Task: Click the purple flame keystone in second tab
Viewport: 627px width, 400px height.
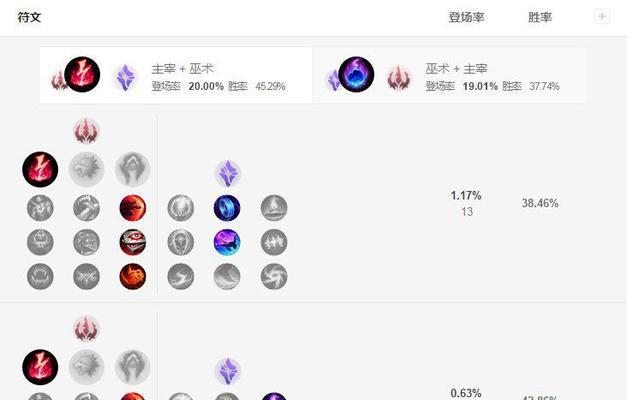Action: pos(356,74)
